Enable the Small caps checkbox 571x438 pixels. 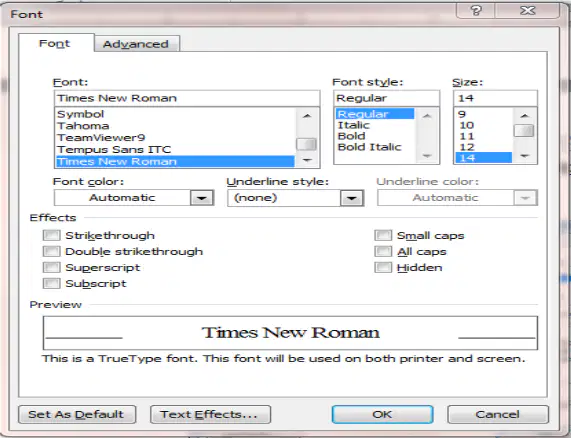pos(383,236)
